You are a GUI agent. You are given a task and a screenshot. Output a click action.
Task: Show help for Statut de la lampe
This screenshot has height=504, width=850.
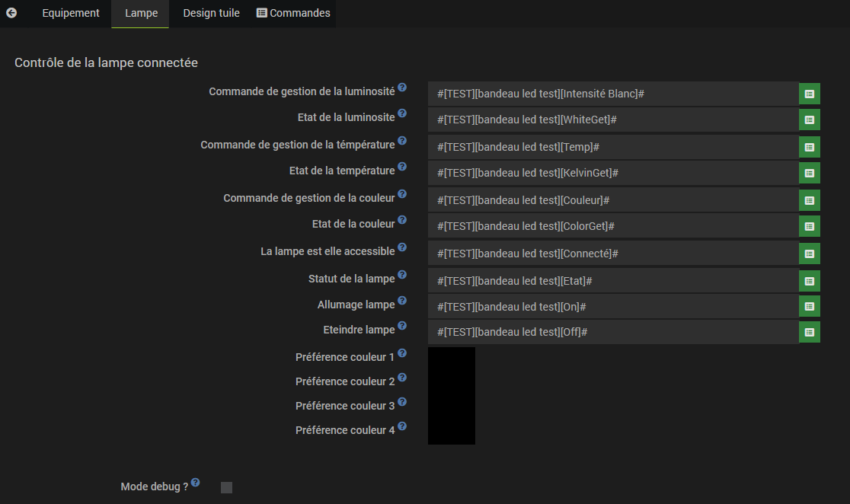(402, 274)
